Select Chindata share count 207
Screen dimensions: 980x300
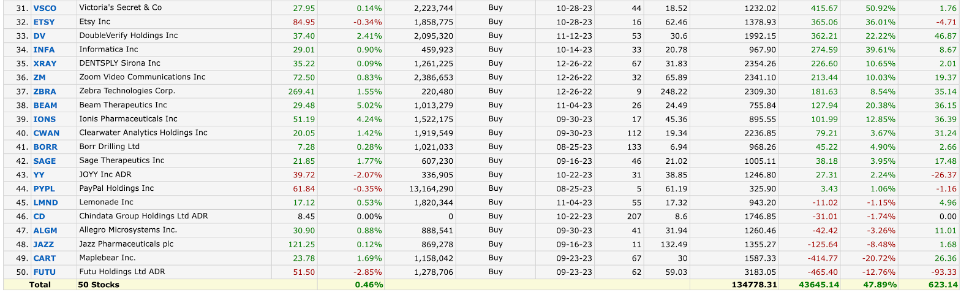click(x=634, y=217)
